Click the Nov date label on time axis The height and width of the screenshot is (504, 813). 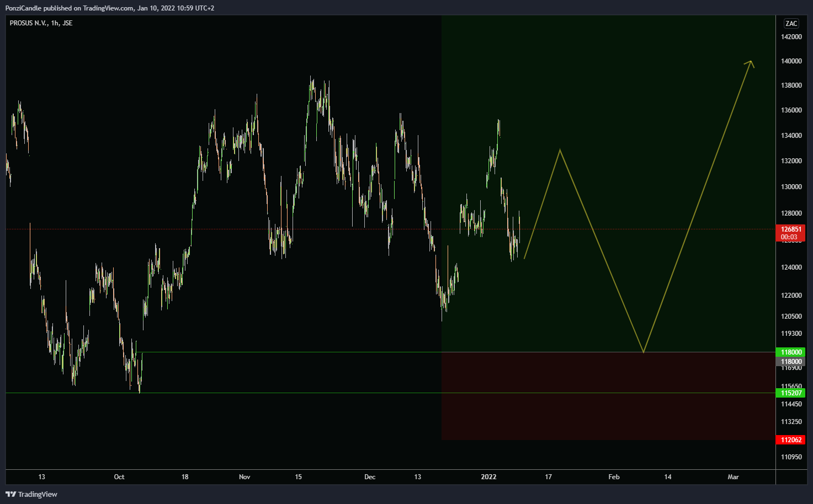pyautogui.click(x=245, y=477)
